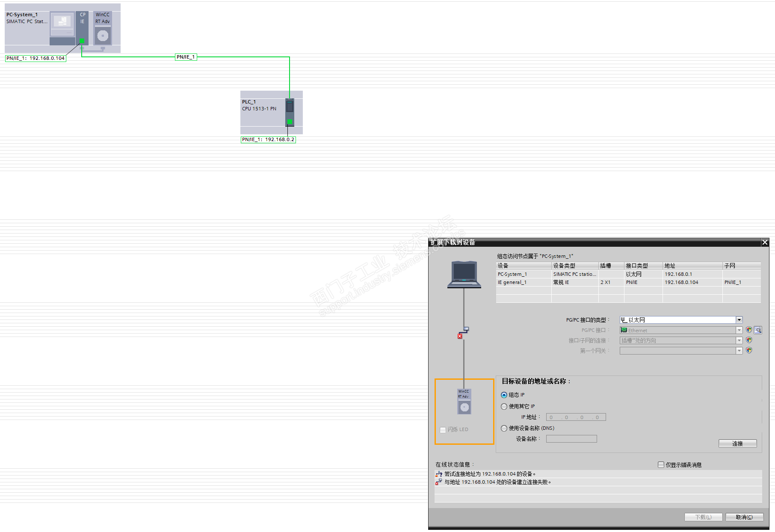Image resolution: width=775 pixels, height=532 pixels.
Task: Click the 子网 column header
Action: [x=742, y=266]
